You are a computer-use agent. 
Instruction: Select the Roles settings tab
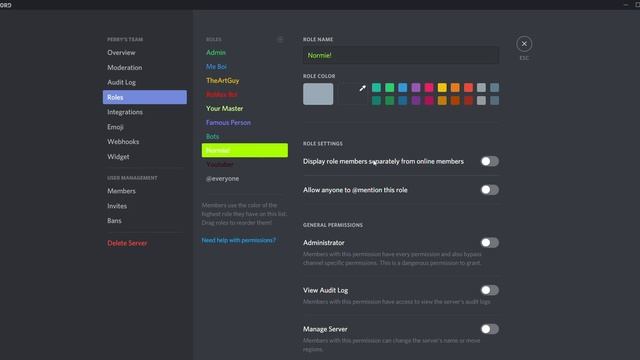click(x=145, y=97)
